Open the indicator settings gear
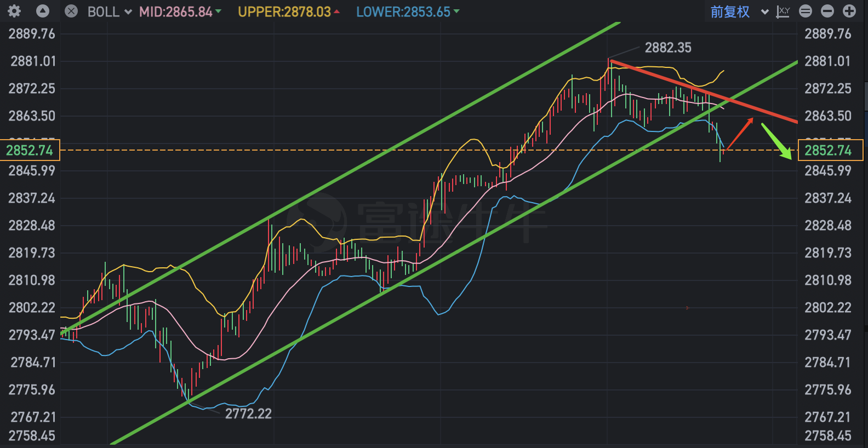The height and width of the screenshot is (448, 868). coord(14,11)
